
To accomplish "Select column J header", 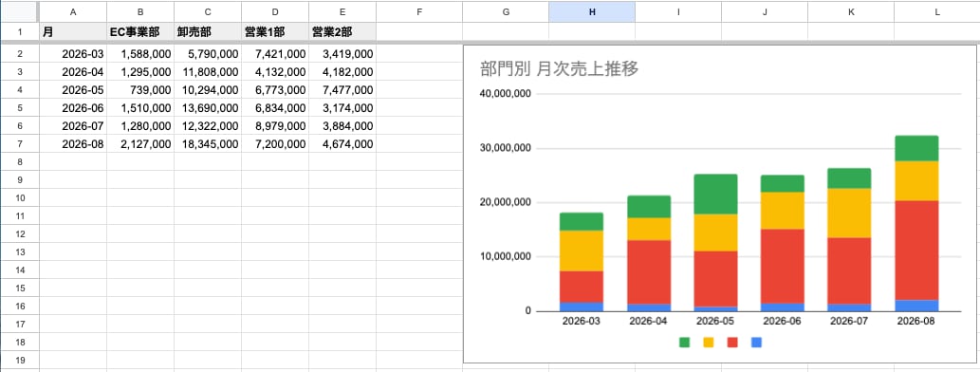I will point(765,11).
